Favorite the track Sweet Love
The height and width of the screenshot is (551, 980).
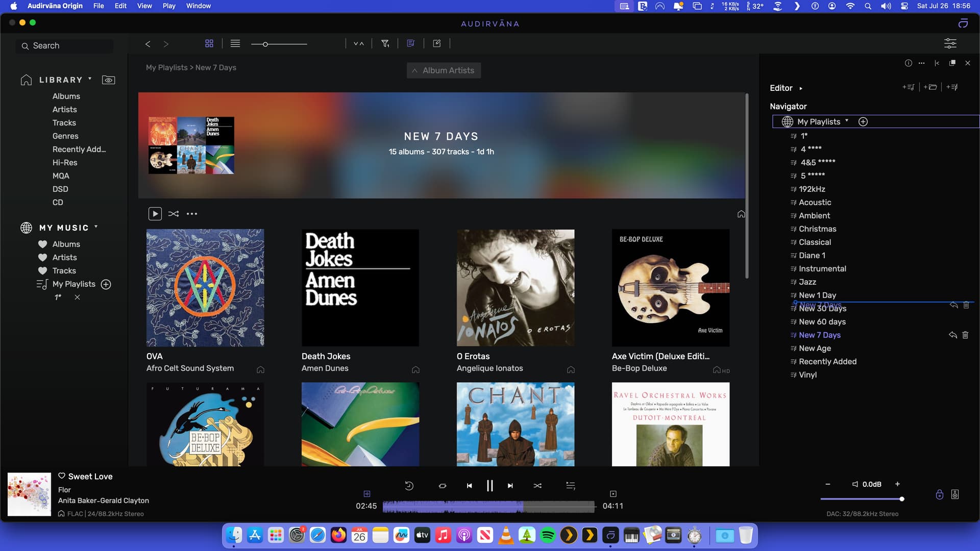click(x=62, y=476)
